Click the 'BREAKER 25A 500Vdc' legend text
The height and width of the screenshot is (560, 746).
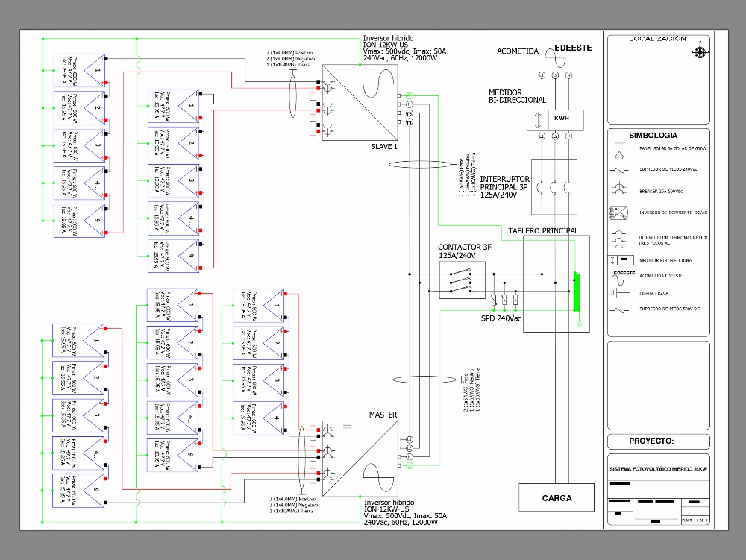[661, 191]
